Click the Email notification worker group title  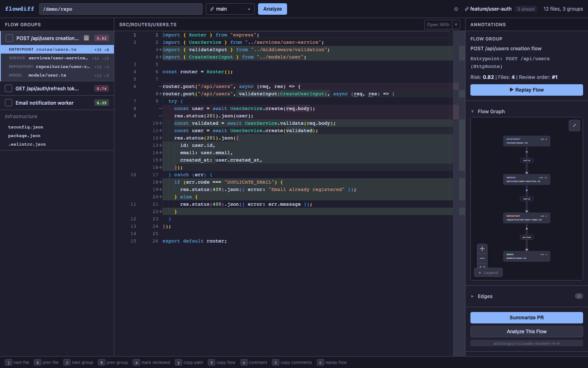coord(45,103)
